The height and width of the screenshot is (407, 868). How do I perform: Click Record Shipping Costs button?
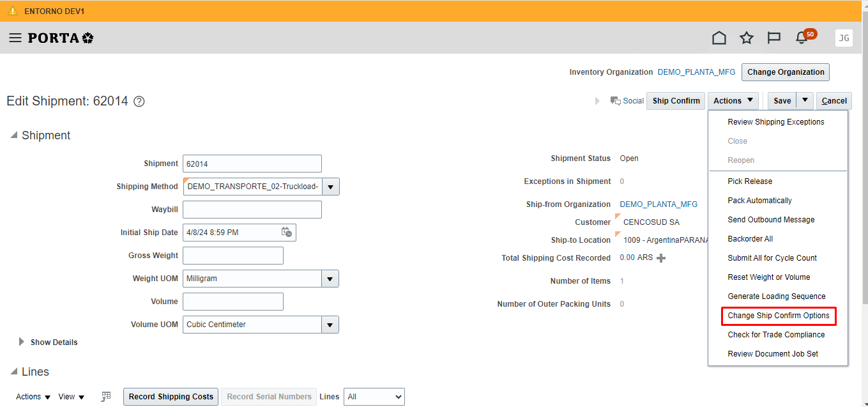tap(171, 397)
